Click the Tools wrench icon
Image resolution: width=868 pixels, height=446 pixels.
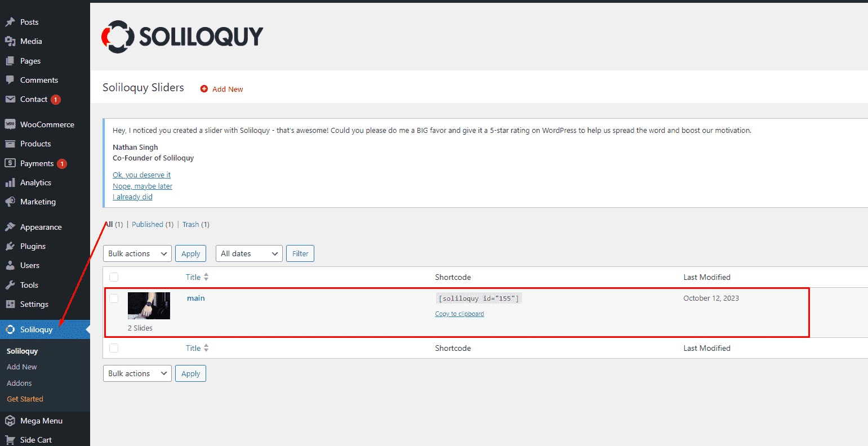pos(10,285)
